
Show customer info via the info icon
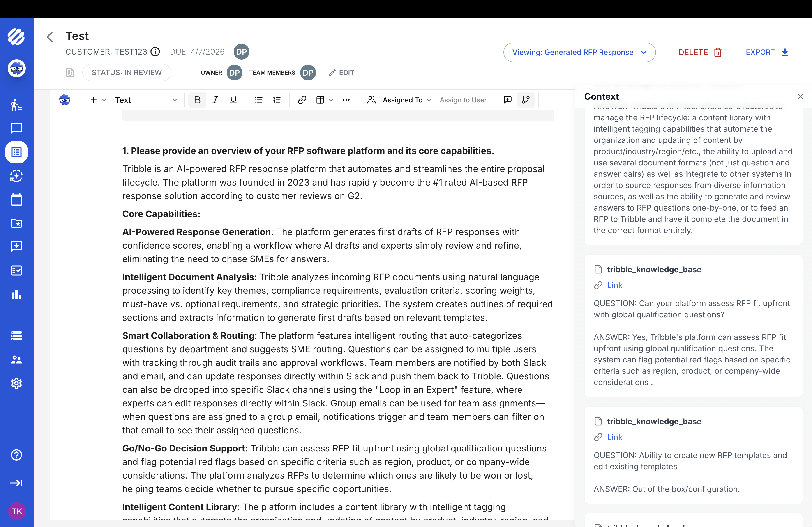(155, 52)
